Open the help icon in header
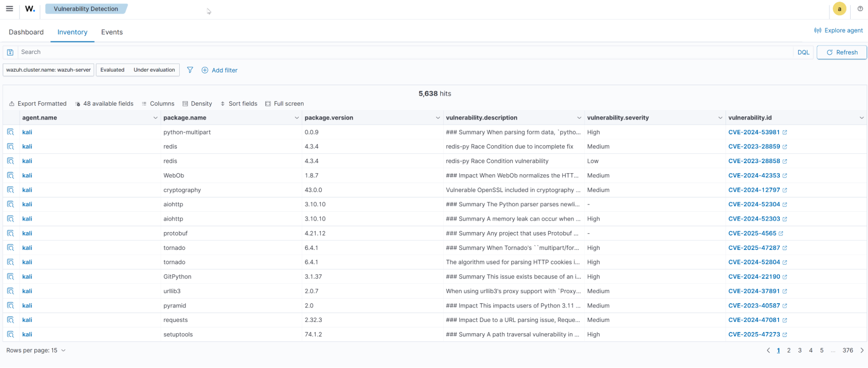 point(860,9)
